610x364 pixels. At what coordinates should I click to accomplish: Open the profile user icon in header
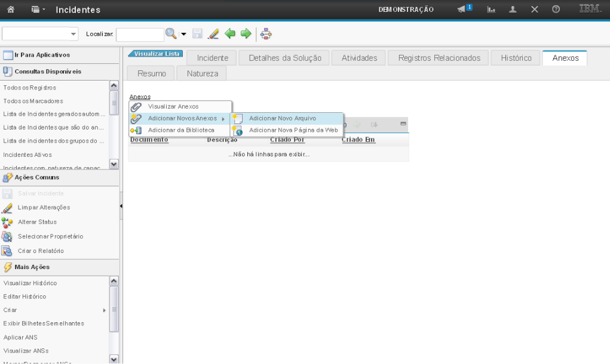(x=513, y=10)
